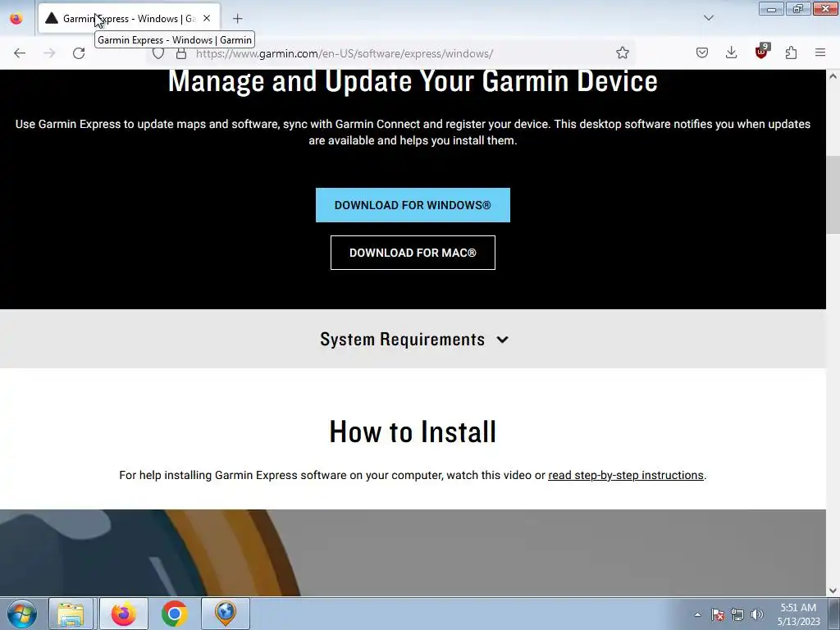
Task: Launch Google Chrome from taskbar
Action: pos(174,614)
